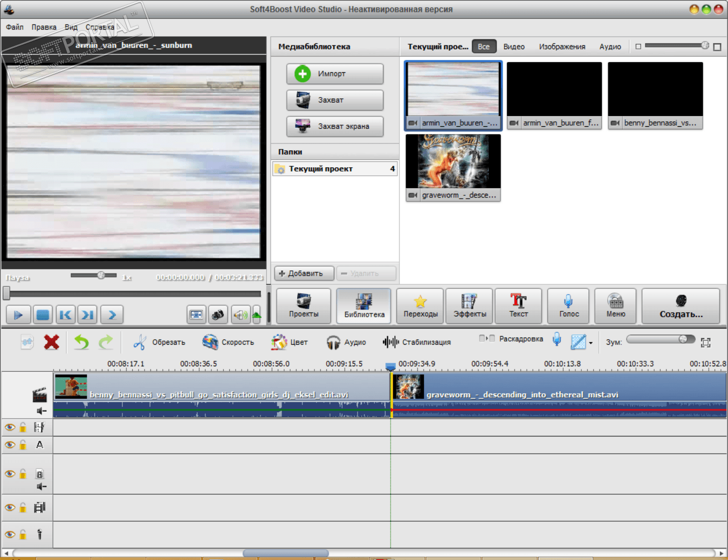Image resolution: width=728 pixels, height=560 pixels.
Task: Open the Проекты tab
Action: pyautogui.click(x=304, y=306)
